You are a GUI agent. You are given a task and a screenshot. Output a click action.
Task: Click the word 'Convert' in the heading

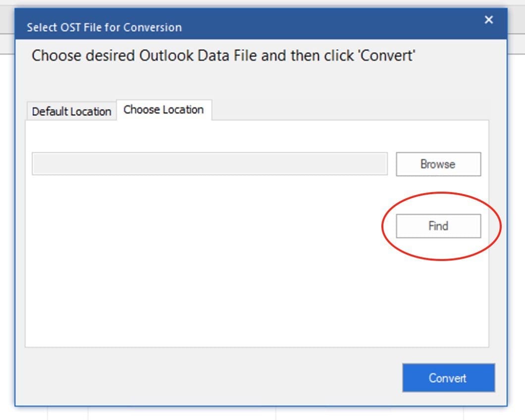pyautogui.click(x=386, y=55)
